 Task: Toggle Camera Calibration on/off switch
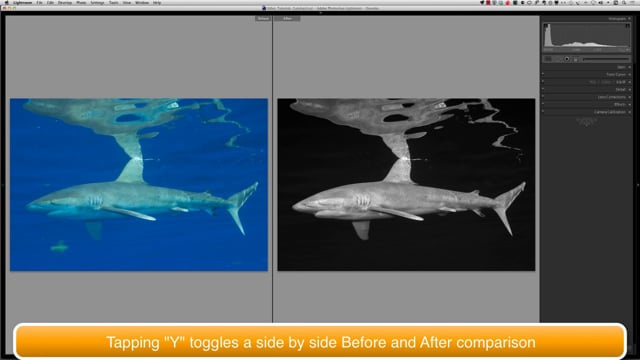click(x=543, y=111)
